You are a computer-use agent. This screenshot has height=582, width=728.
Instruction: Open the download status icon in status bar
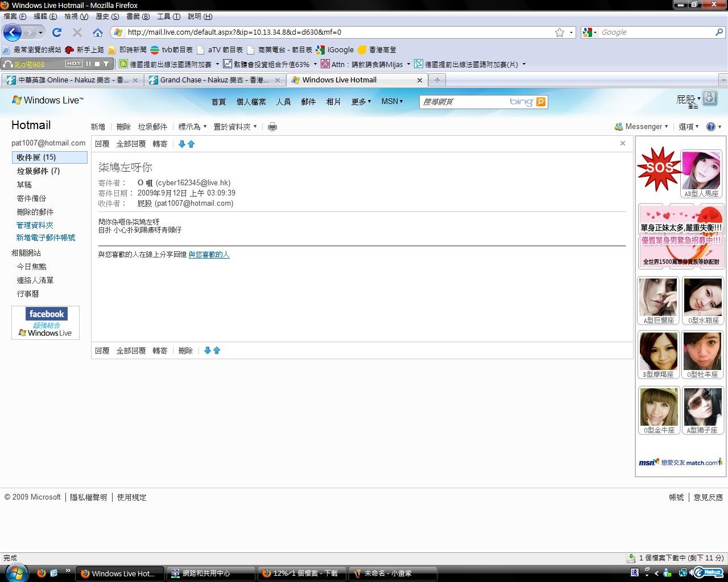(631, 558)
